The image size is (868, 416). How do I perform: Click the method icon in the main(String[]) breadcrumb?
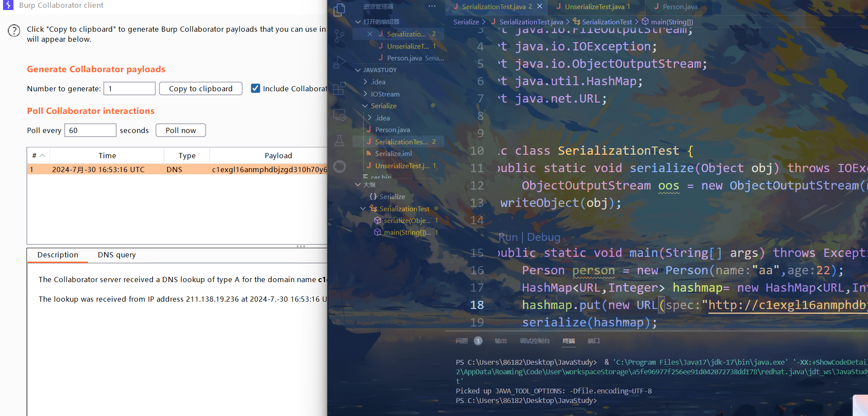pyautogui.click(x=645, y=22)
